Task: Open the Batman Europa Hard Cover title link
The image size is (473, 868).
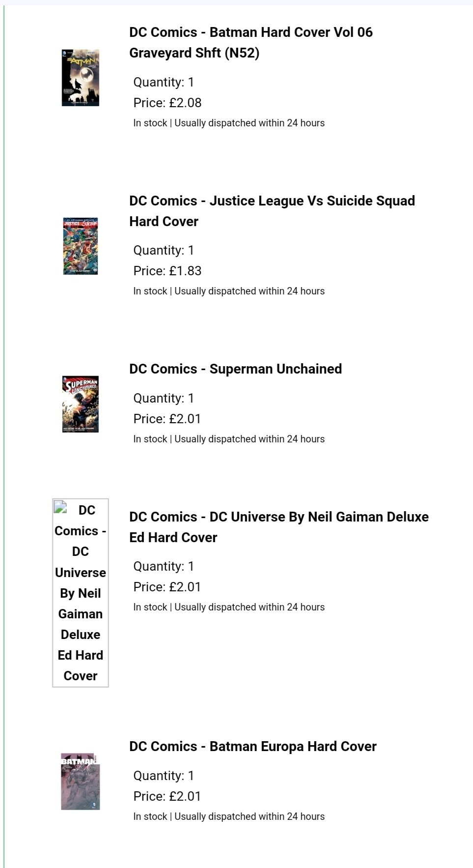Action: 253,747
